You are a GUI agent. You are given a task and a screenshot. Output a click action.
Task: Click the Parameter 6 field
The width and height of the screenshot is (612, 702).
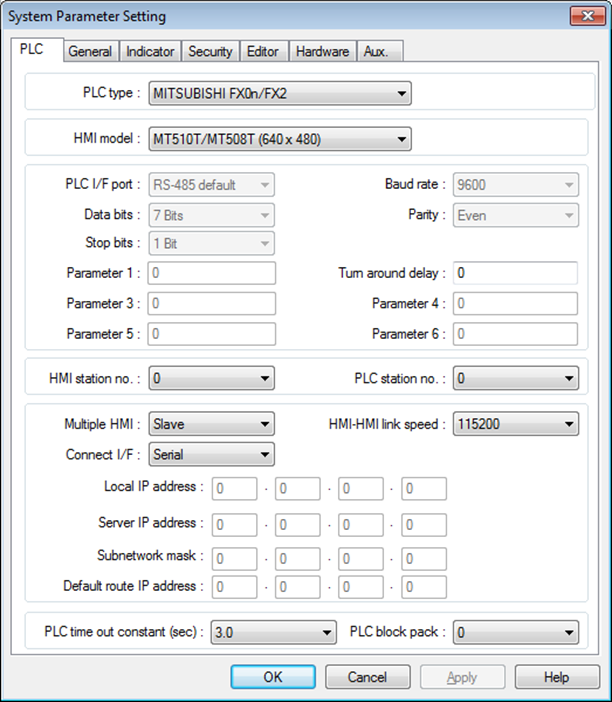click(515, 334)
